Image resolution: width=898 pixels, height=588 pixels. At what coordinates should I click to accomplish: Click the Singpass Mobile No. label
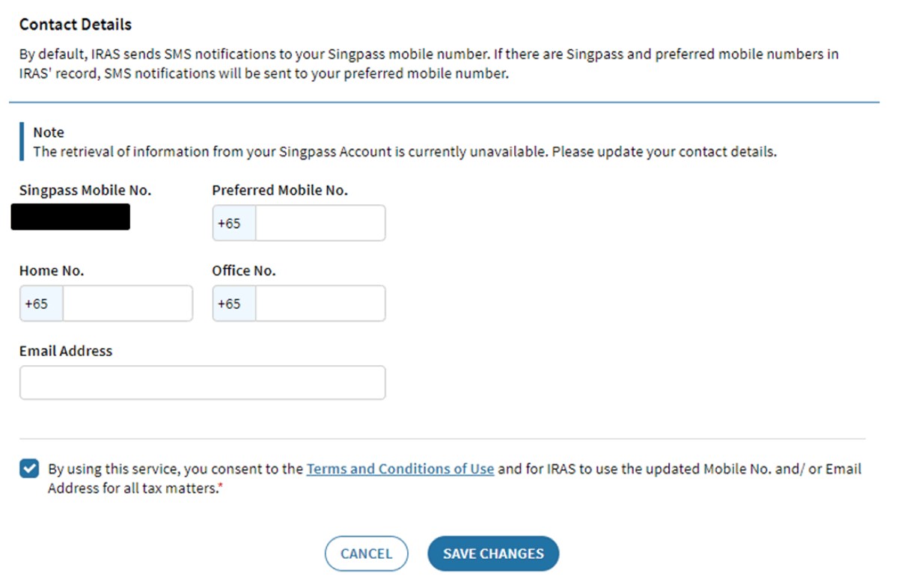click(85, 190)
